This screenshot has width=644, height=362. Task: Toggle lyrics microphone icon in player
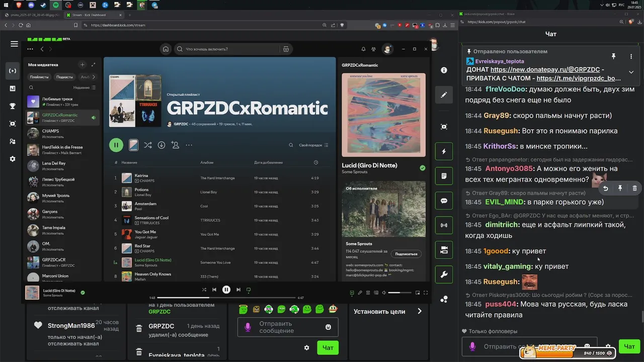coord(360,293)
